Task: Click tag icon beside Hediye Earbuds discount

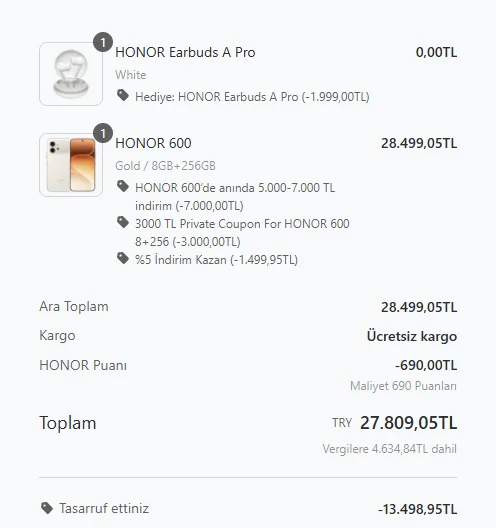Action: (x=123, y=95)
